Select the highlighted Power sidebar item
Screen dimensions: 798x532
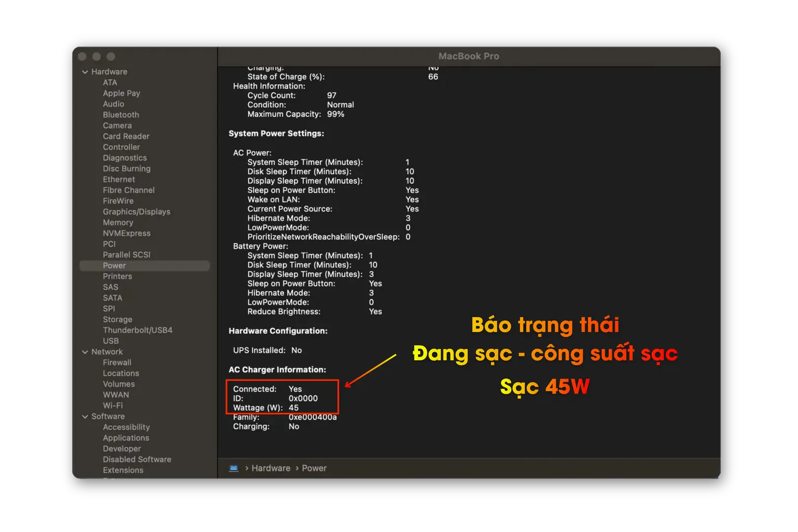(144, 266)
